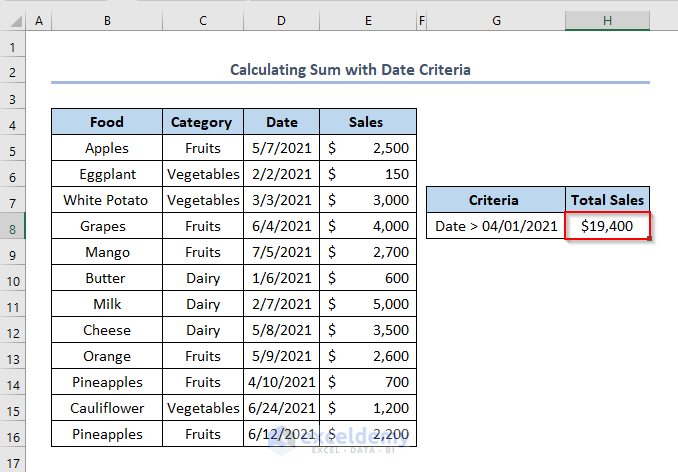This screenshot has width=678, height=472.
Task: Select the "Total Sales" header cell
Action: tap(607, 200)
